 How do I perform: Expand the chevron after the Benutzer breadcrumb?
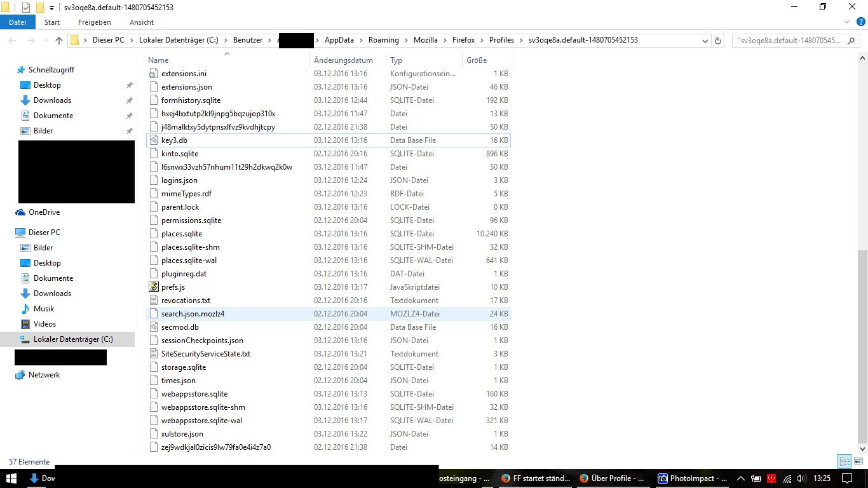[x=269, y=40]
